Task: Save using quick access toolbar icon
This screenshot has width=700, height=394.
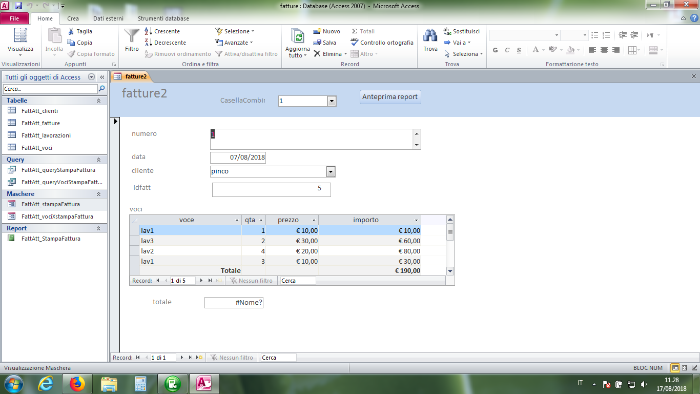Action: click(x=18, y=6)
